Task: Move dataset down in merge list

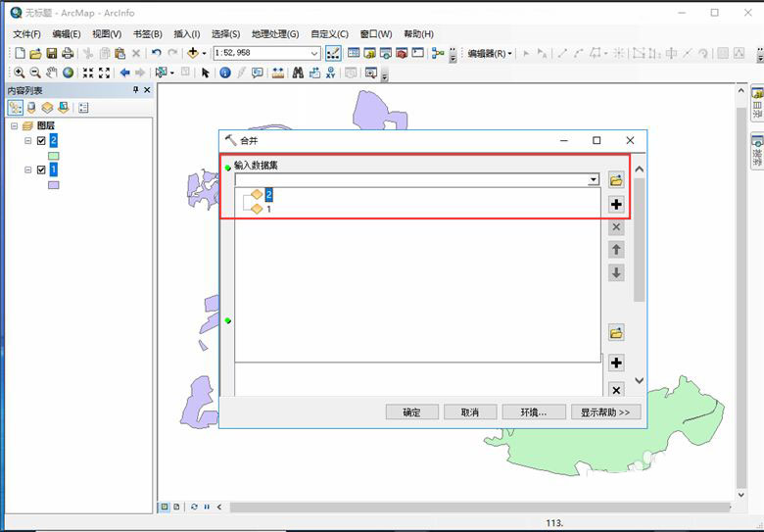Action: (x=616, y=272)
